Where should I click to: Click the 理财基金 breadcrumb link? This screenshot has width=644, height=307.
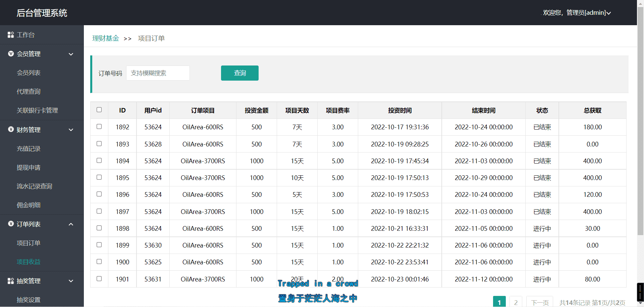click(106, 38)
